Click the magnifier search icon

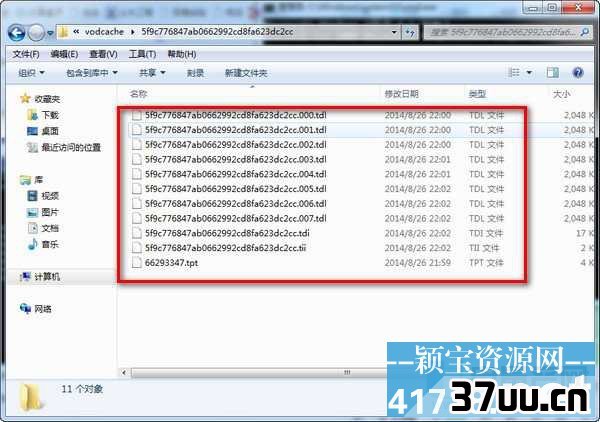tap(585, 33)
